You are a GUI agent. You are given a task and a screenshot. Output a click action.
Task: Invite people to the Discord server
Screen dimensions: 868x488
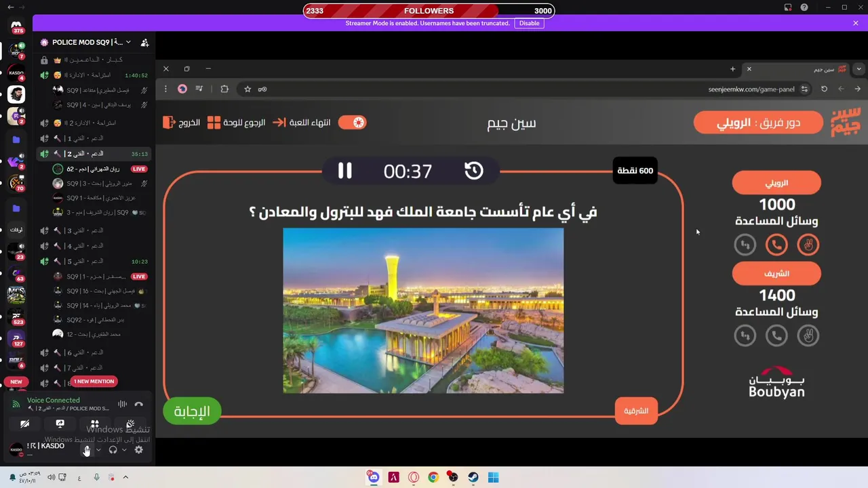pos(144,43)
